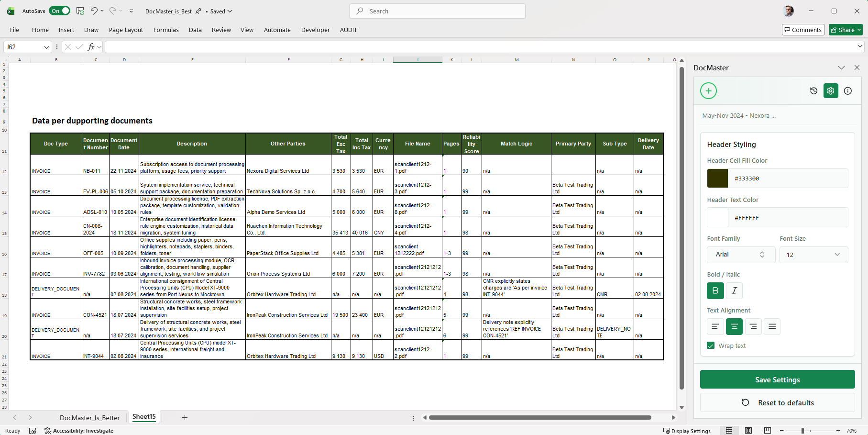Open the DocMaster info icon
Screen dimensions: 868x435
pyautogui.click(x=848, y=91)
